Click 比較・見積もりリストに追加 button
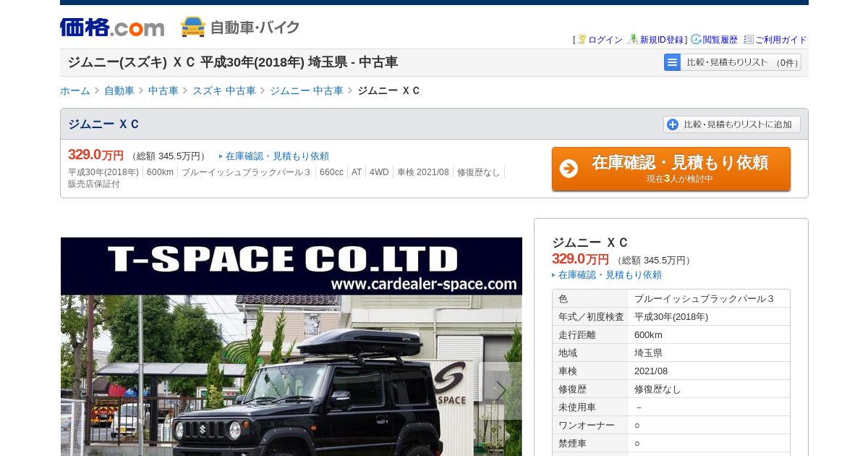The height and width of the screenshot is (456, 868). click(732, 124)
